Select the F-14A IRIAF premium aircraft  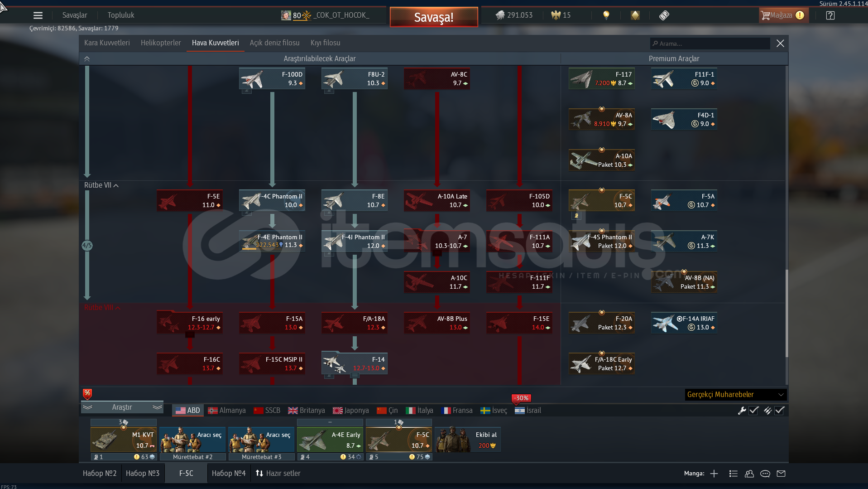point(684,323)
